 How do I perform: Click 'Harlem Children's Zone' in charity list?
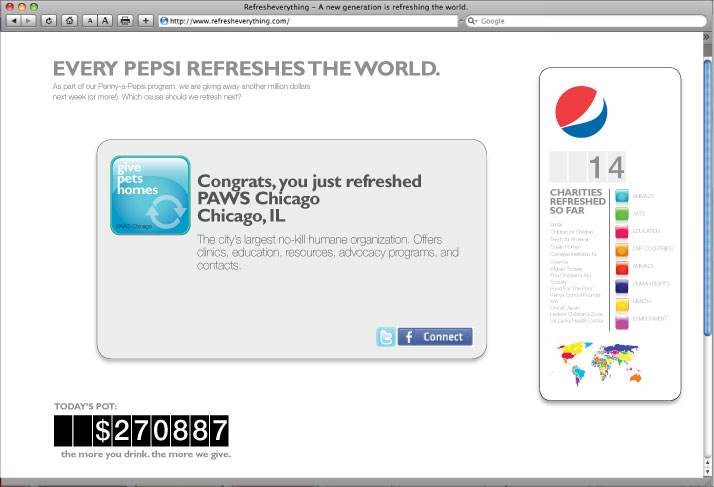pos(576,314)
